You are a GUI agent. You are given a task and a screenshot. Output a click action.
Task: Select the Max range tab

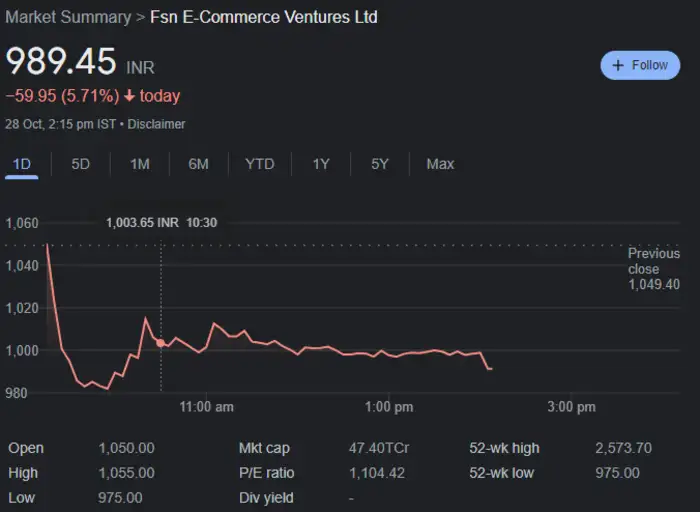coord(440,164)
